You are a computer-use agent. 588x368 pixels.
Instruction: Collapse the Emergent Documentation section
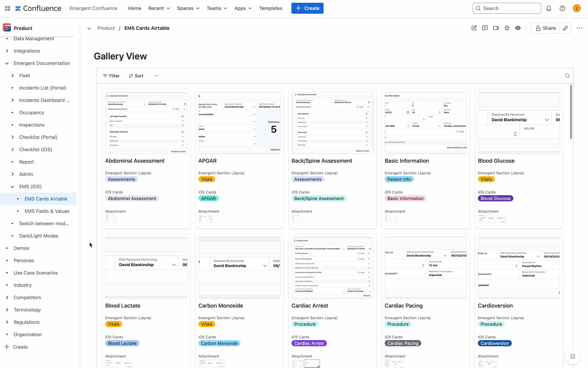pos(7,63)
